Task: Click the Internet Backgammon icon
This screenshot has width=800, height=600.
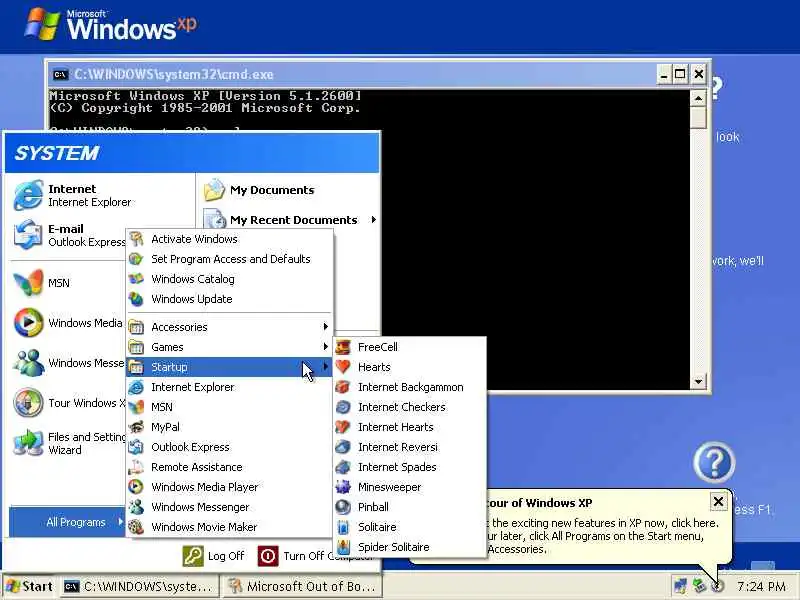Action: pos(343,387)
